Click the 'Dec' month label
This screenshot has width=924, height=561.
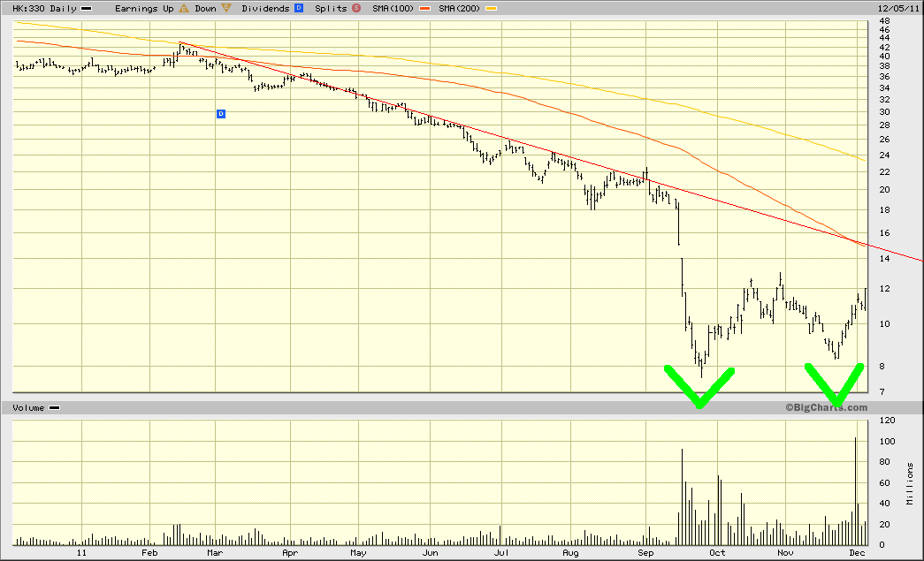pyautogui.click(x=858, y=553)
